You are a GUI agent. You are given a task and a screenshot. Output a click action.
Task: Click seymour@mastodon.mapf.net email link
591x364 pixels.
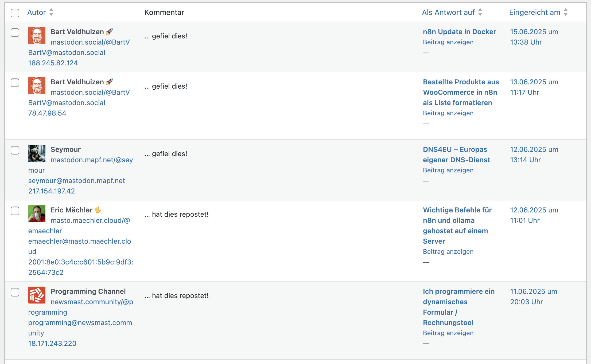click(77, 181)
